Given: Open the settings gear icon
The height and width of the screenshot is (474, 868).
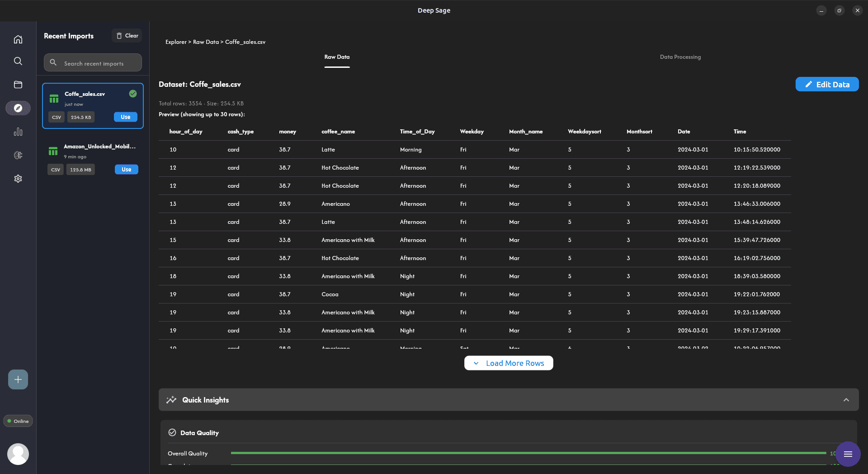Looking at the screenshot, I should (x=18, y=179).
